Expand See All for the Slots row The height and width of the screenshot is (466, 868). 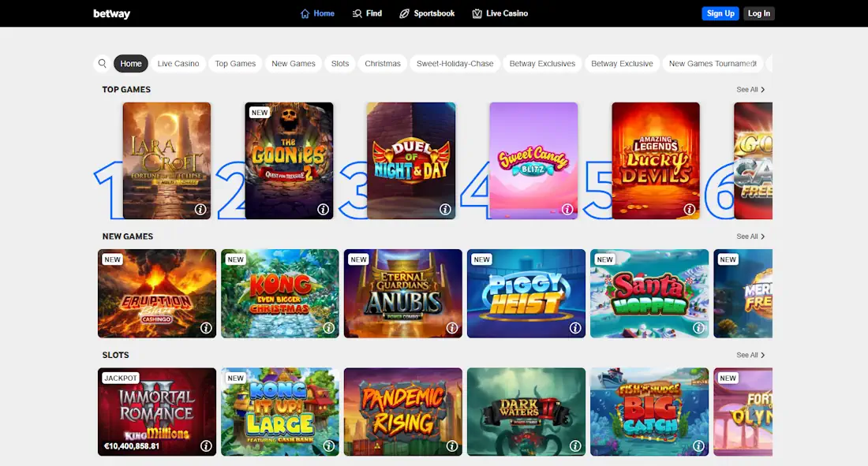750,355
